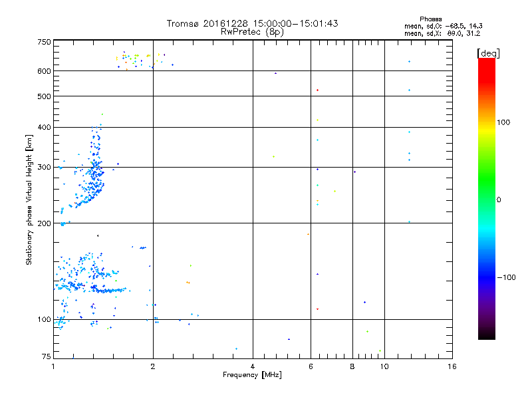Click the '400' height tick label
The height and width of the screenshot is (399, 532).
click(44, 127)
